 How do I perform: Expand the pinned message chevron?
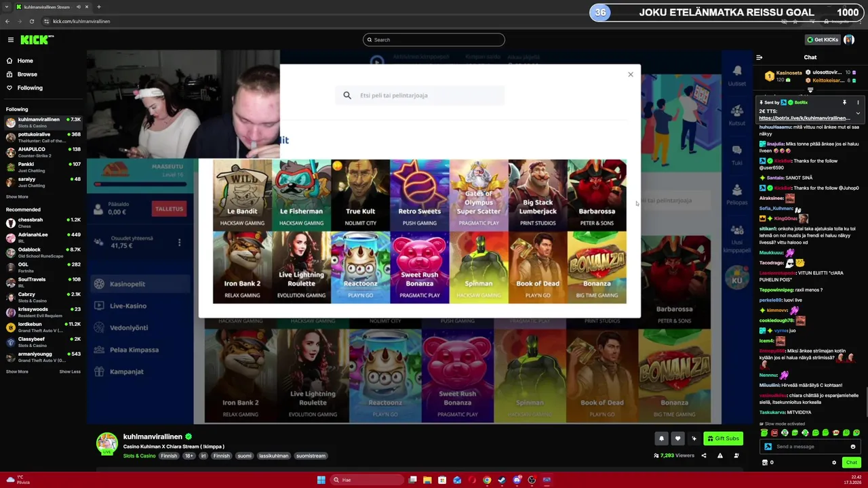[x=858, y=113]
